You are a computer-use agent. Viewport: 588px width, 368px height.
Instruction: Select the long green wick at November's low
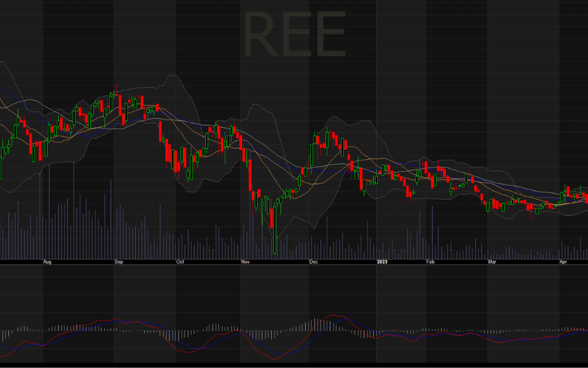[x=274, y=235]
